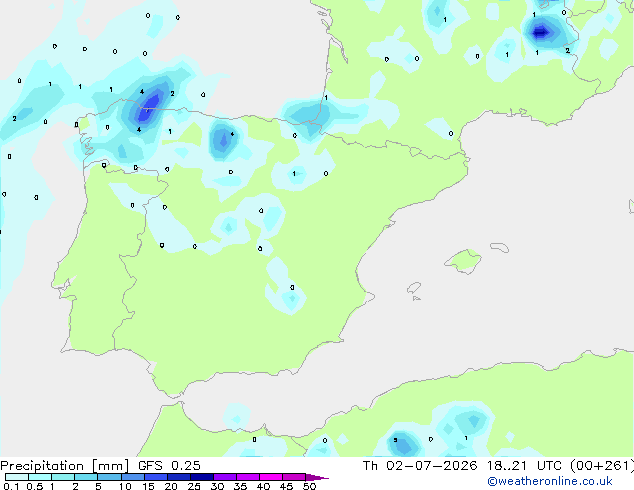Viewport: 634px width, 490px height.
Task: Pick the 2–5 mm legend swatch
Action: [86, 477]
